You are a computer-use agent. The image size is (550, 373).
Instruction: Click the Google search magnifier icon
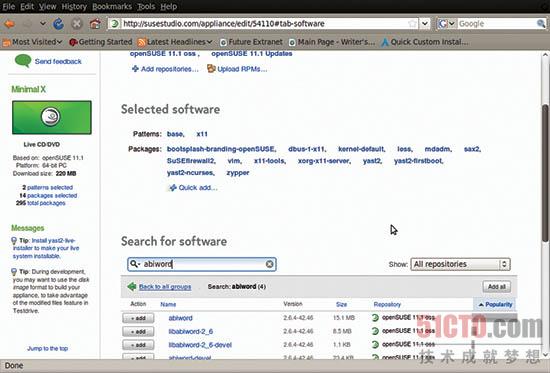coord(541,24)
